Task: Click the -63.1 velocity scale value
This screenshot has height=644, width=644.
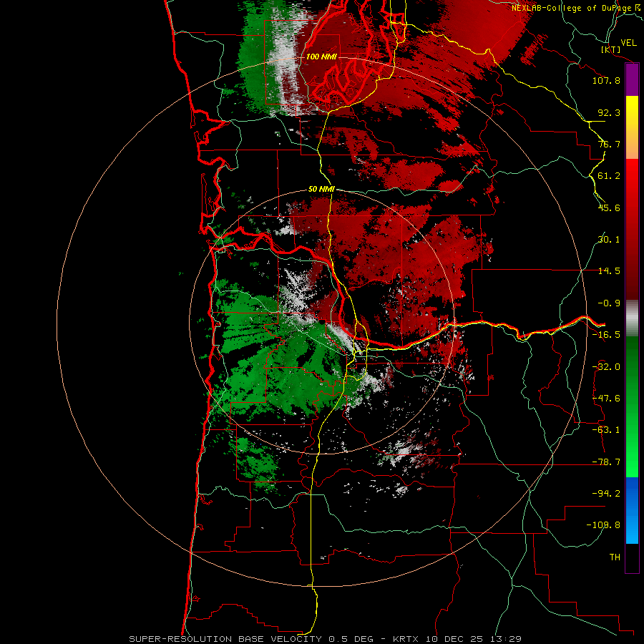Action: tap(606, 429)
